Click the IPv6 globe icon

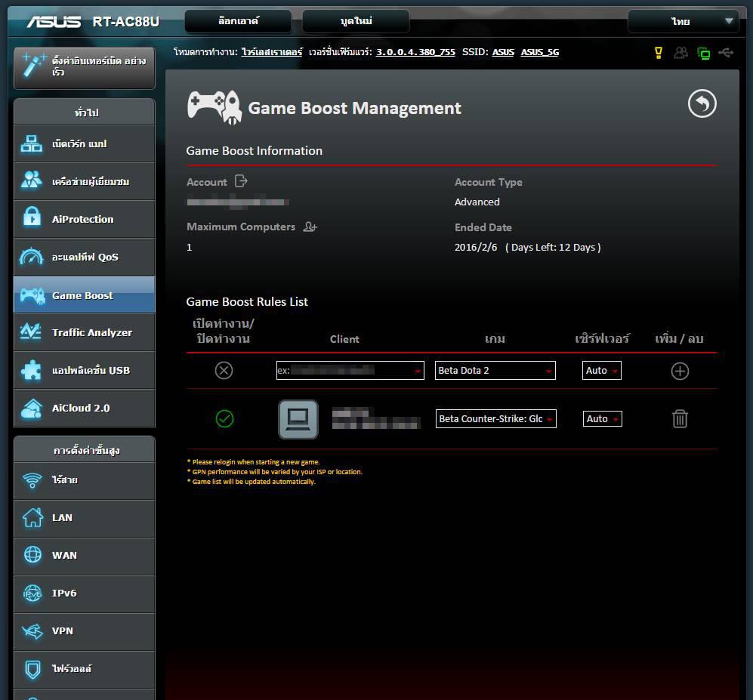32,594
